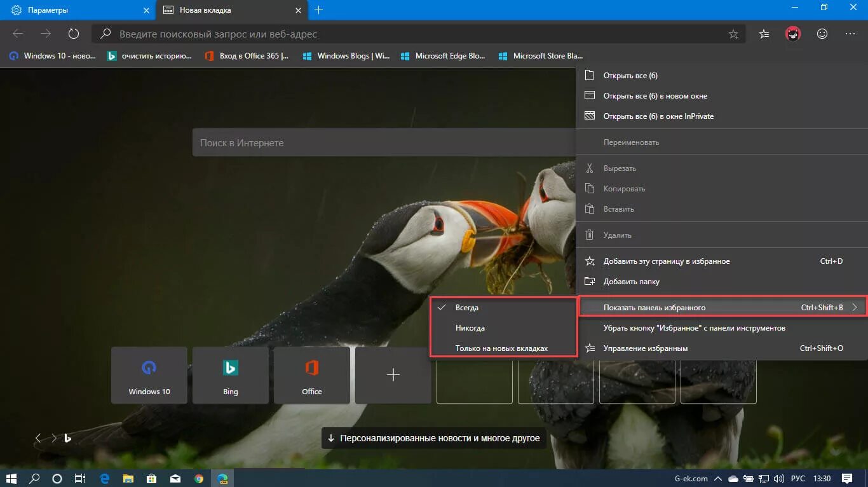Open taskbar search magnifier
The image size is (868, 487).
click(x=35, y=478)
